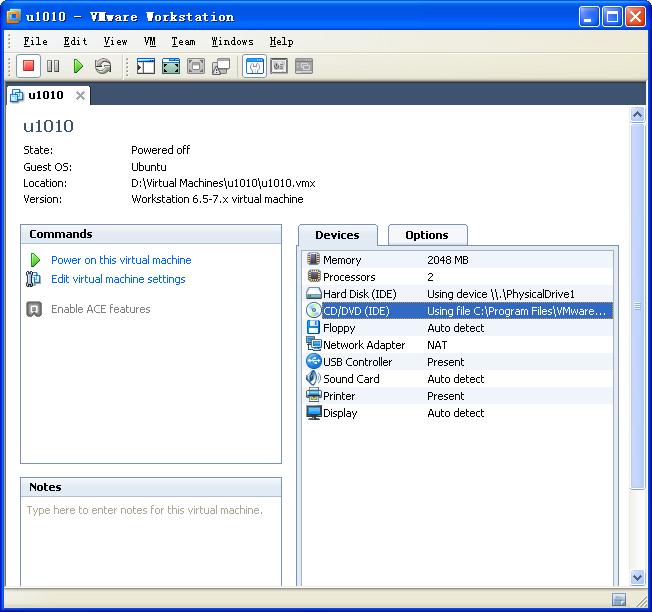The height and width of the screenshot is (612, 652).
Task: Close the u1010 tab
Action: point(80,96)
